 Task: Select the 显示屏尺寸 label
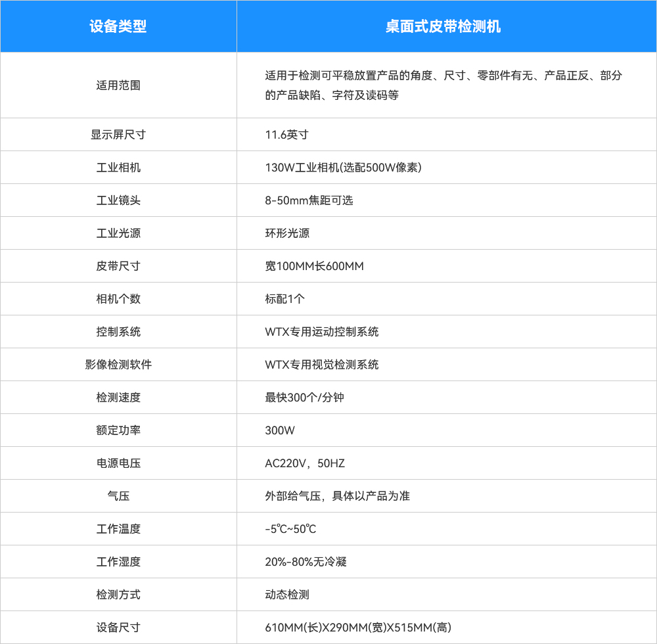[x=118, y=135]
